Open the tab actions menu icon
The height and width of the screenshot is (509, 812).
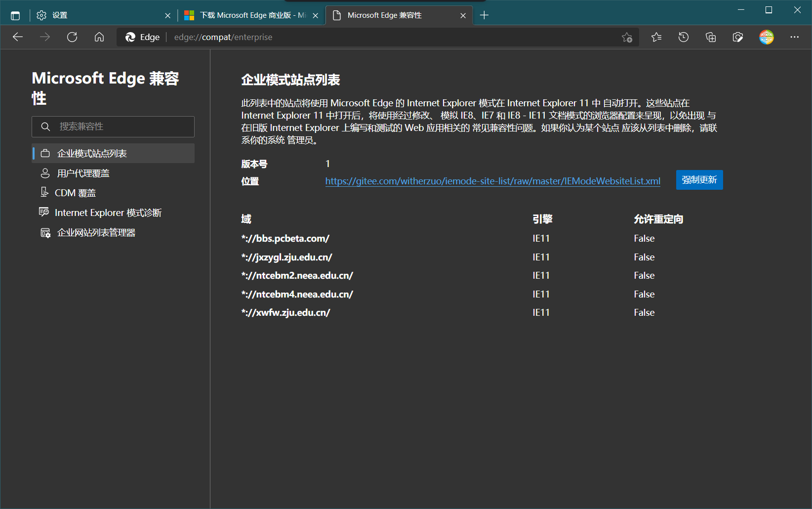coord(15,15)
